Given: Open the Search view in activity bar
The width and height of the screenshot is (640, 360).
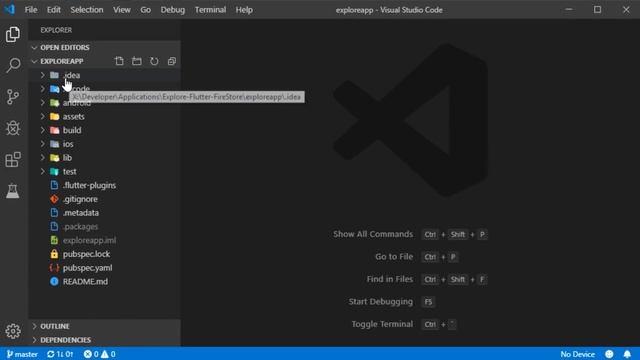Looking at the screenshot, I should tap(13, 65).
